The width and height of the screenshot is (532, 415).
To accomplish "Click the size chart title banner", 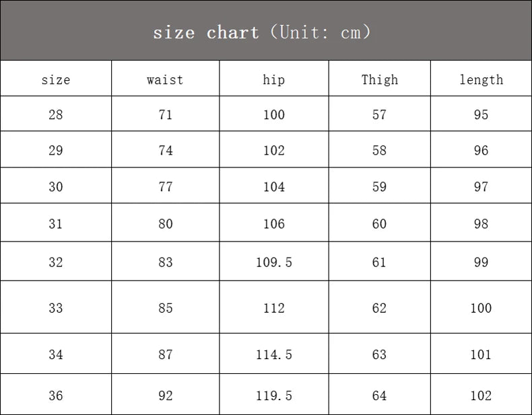I will 263,32.
